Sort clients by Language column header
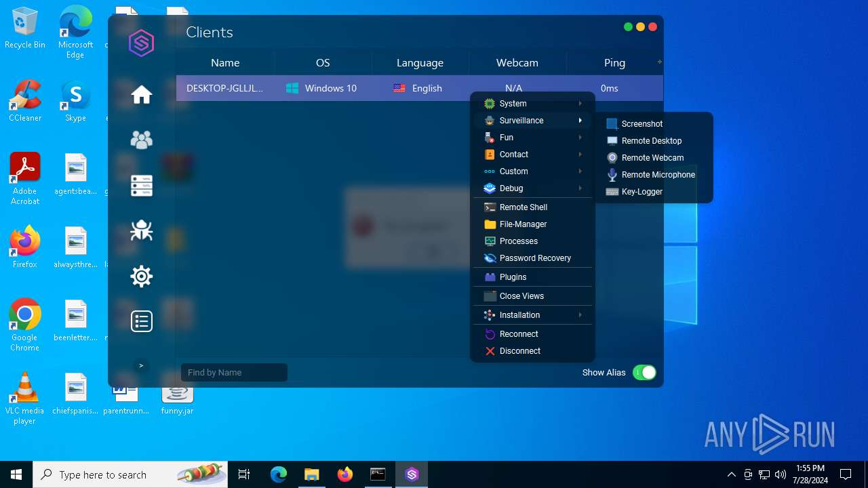This screenshot has width=868, height=488. coord(420,62)
